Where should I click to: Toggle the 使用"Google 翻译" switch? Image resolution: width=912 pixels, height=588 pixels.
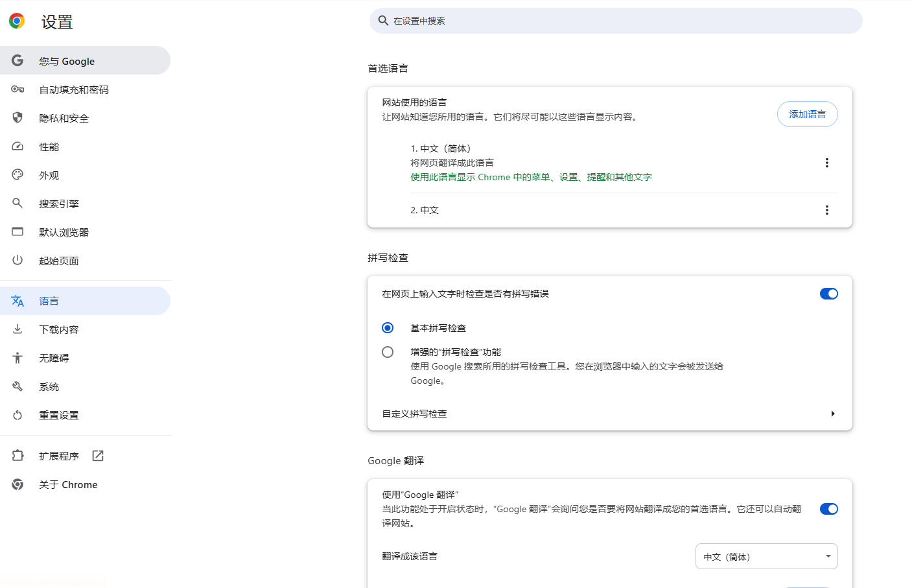(x=828, y=509)
